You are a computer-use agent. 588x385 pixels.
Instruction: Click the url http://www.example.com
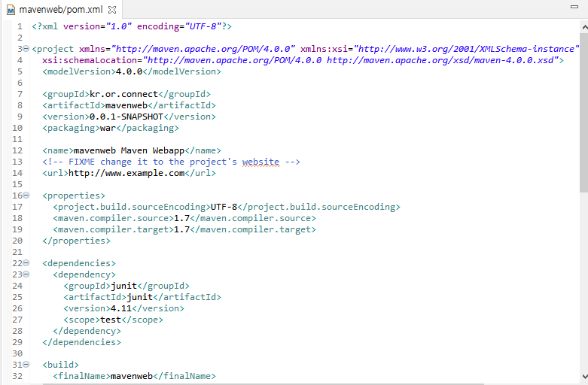126,173
